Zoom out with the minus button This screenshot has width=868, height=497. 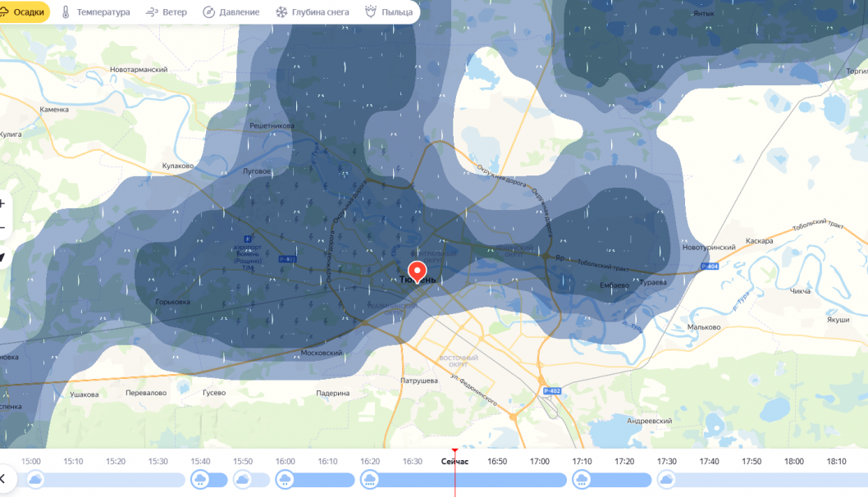click(2, 227)
